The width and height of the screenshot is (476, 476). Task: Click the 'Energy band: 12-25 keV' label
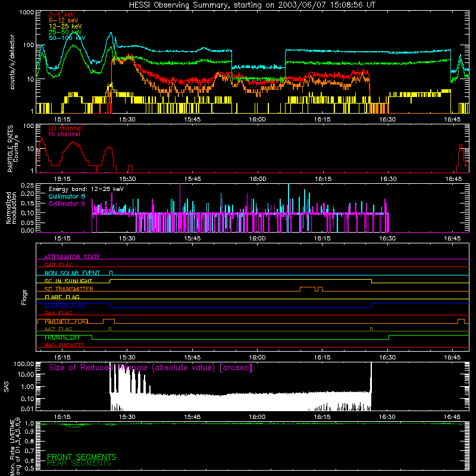click(x=86, y=189)
